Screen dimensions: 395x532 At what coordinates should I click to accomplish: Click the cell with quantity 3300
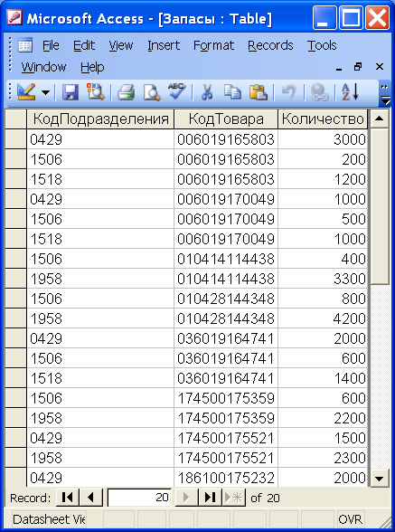pyautogui.click(x=323, y=279)
